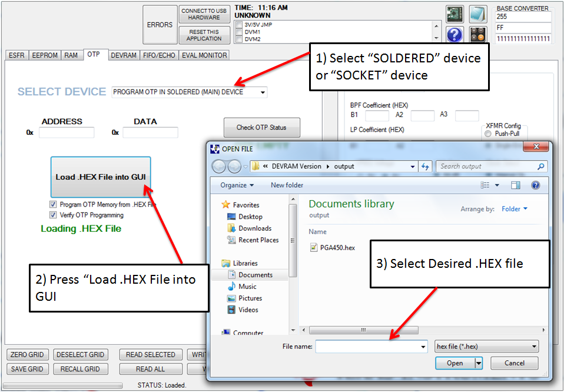Expand the Organize menu
564x392 pixels.
tap(234, 185)
